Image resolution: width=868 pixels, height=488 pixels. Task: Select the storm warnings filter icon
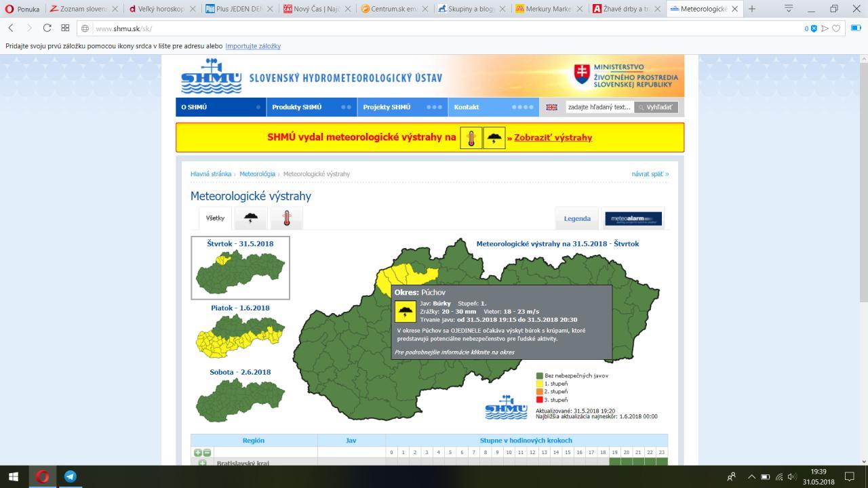coord(250,218)
